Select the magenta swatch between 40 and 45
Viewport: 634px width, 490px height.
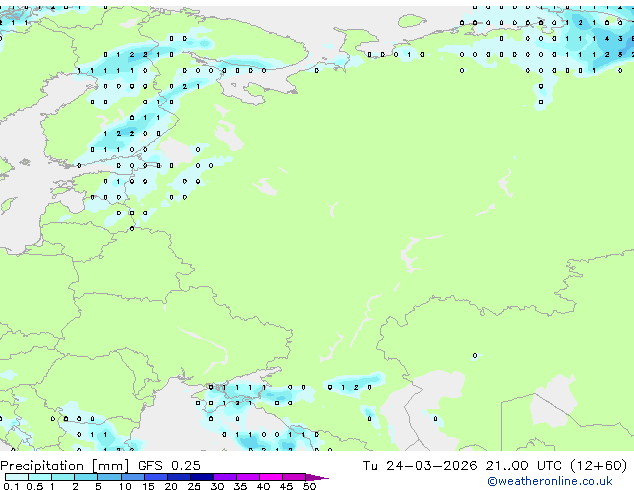pyautogui.click(x=271, y=477)
